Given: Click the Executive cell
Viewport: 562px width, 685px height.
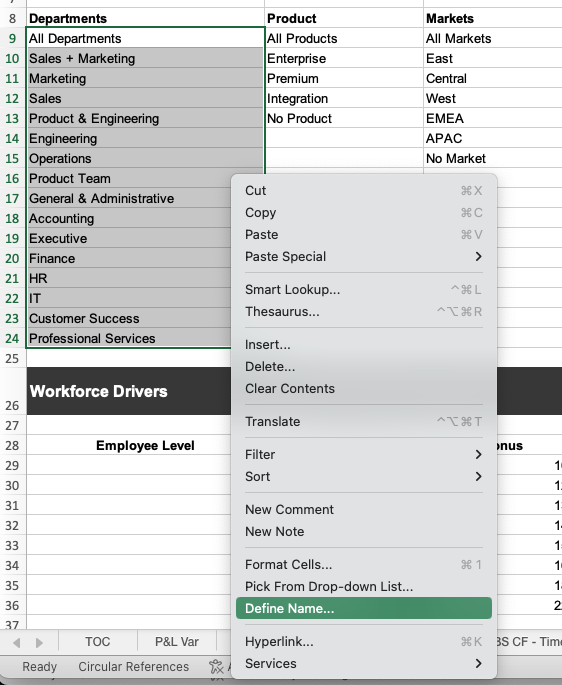Looking at the screenshot, I should (x=129, y=239).
